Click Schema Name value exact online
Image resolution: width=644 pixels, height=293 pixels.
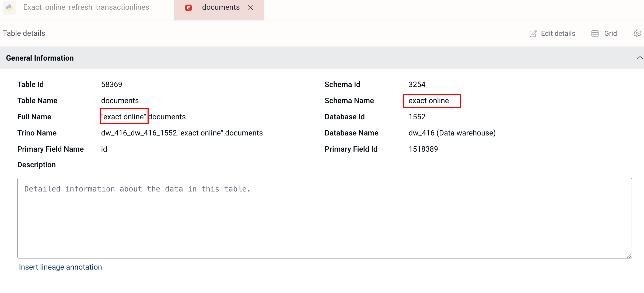click(x=429, y=100)
